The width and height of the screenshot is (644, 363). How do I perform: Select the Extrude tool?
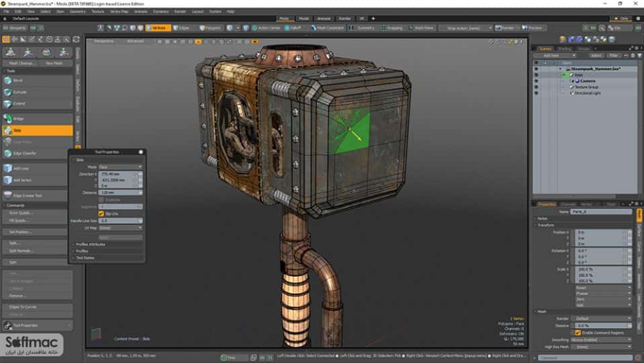(x=38, y=92)
